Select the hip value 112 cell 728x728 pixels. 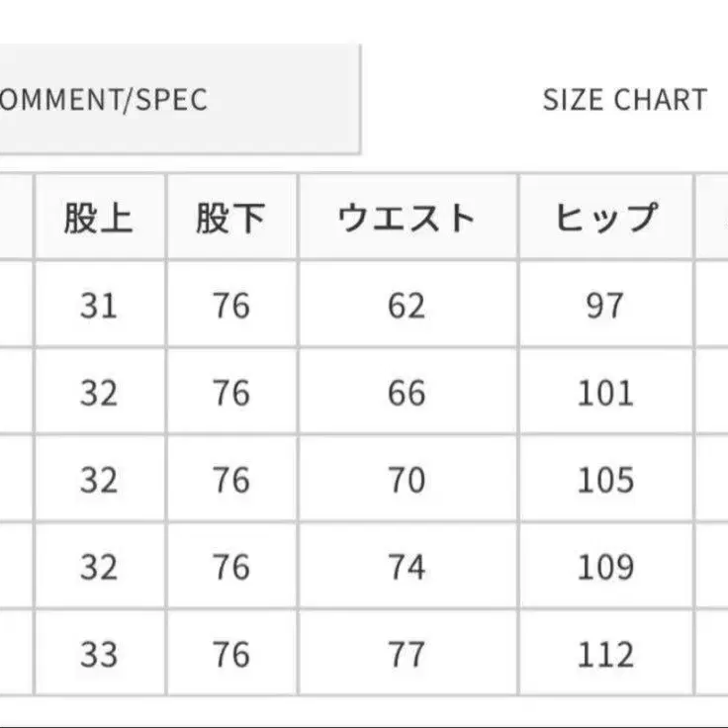tap(604, 654)
